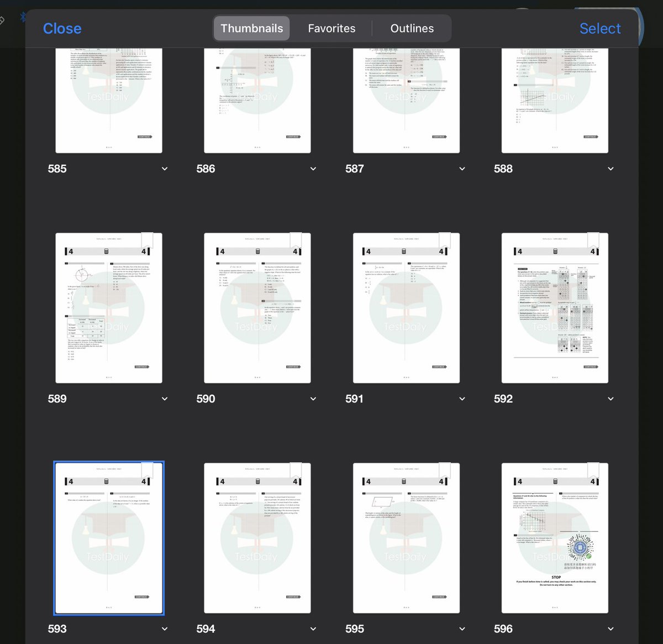
Task: Switch to Favorites tab
Action: [331, 28]
